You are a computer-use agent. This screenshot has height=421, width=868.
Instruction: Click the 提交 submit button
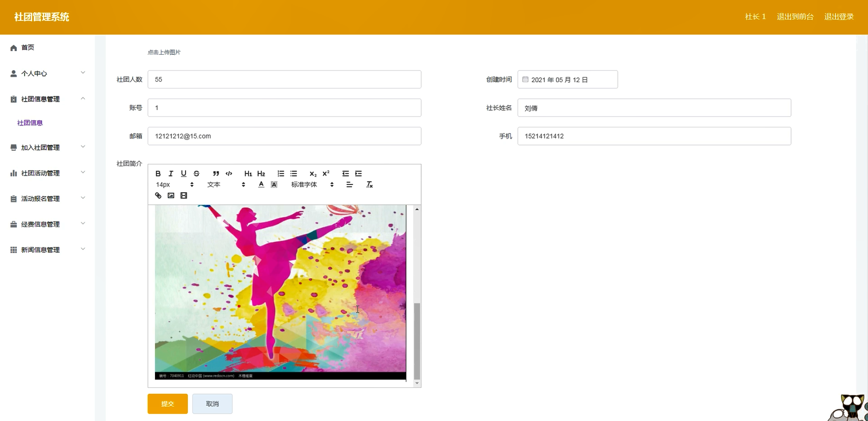coord(168,404)
